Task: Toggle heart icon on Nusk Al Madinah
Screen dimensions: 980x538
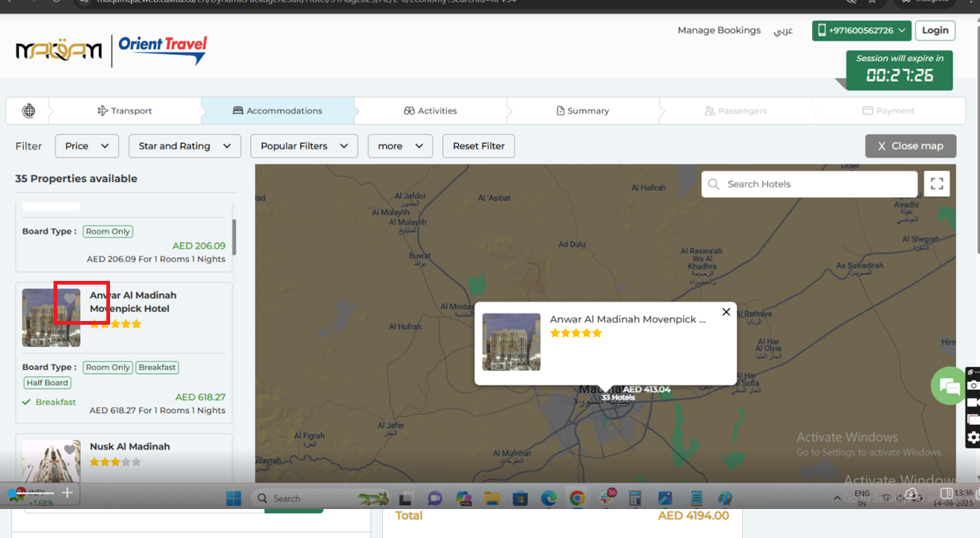Action: tap(70, 450)
